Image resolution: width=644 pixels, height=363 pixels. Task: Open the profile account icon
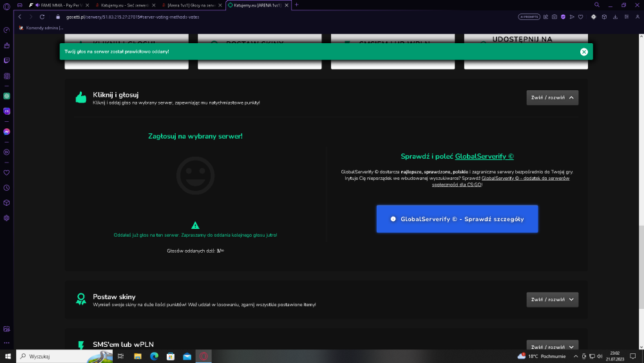(x=638, y=17)
